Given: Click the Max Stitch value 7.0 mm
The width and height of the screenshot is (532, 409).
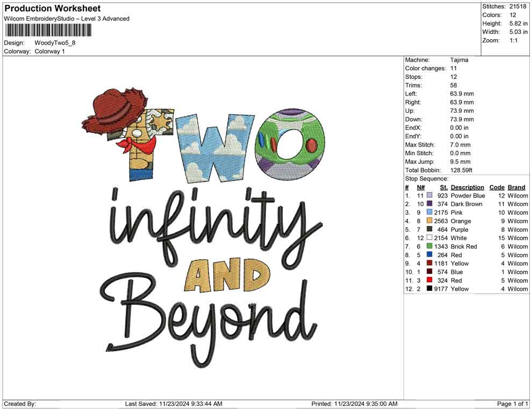Looking at the screenshot, I should [x=460, y=145].
